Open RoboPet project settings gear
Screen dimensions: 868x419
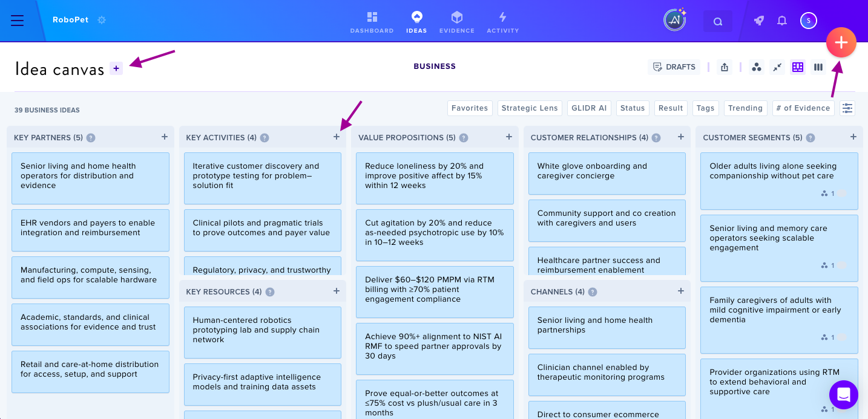(102, 20)
